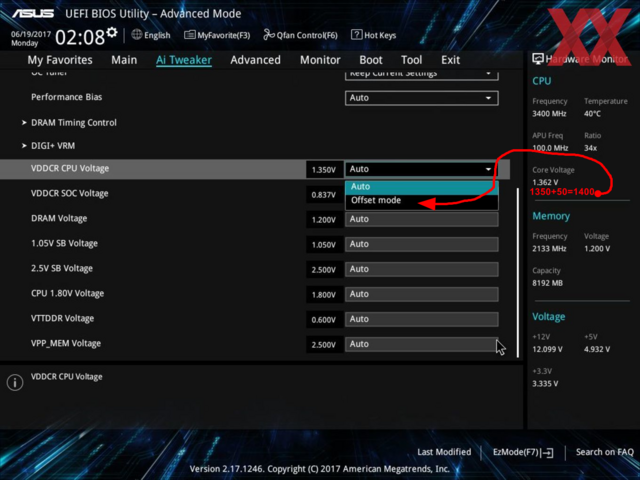Click the 40°C temperature reading
Image resolution: width=640 pixels, height=480 pixels.
(x=592, y=113)
